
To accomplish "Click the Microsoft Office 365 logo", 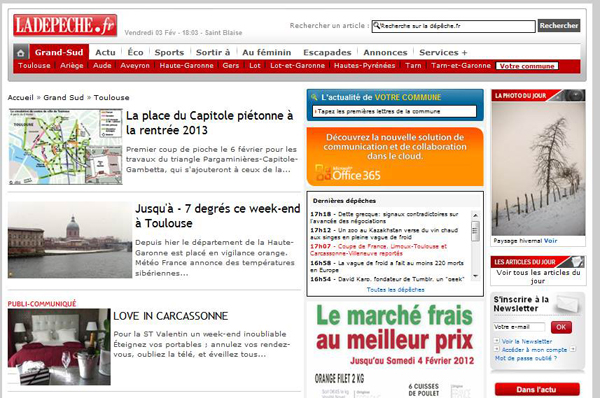I will point(347,173).
